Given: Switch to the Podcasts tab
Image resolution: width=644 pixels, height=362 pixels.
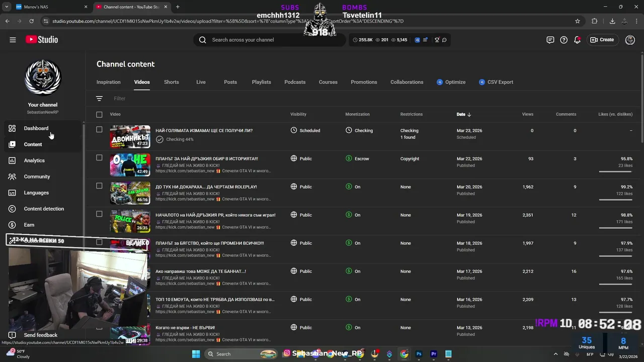Looking at the screenshot, I should point(295,82).
